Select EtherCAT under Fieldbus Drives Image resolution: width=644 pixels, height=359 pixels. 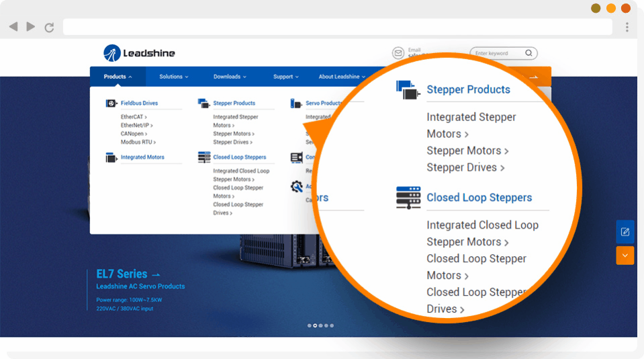coord(134,117)
